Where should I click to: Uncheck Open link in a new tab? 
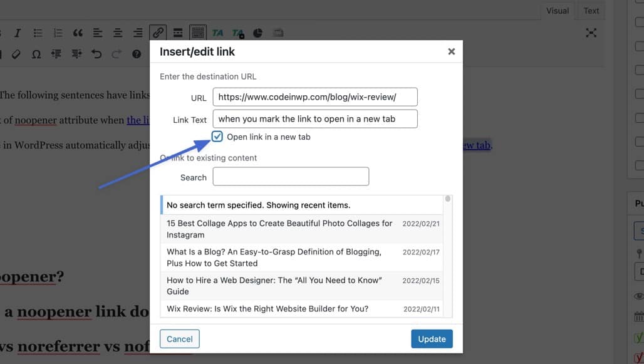[217, 137]
